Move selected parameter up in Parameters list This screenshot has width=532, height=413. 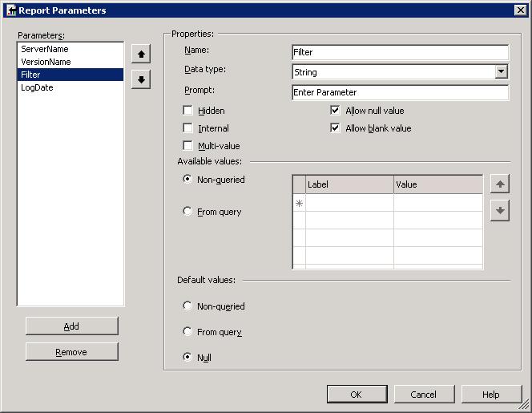tap(141, 54)
